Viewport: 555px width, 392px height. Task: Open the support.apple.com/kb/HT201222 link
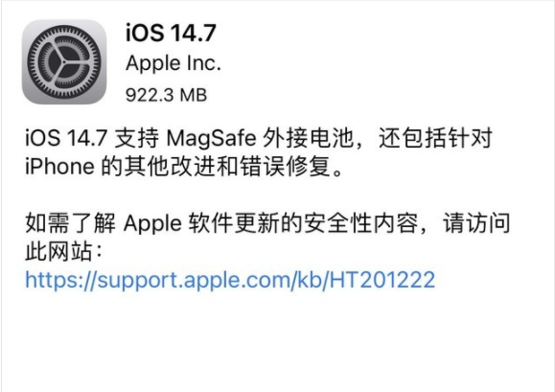(x=230, y=280)
